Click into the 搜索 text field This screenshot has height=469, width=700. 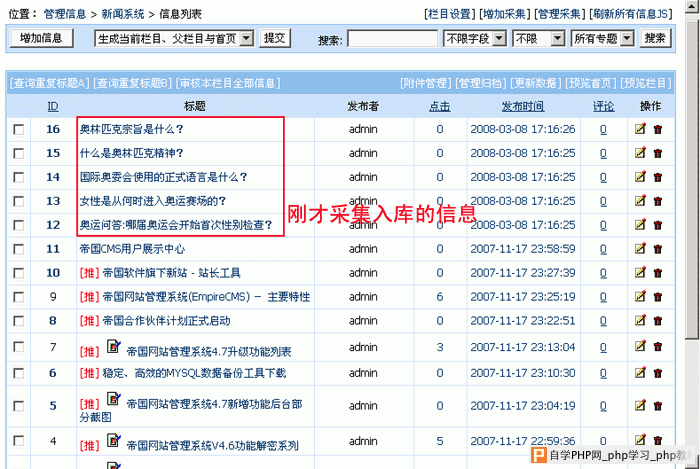coord(392,39)
